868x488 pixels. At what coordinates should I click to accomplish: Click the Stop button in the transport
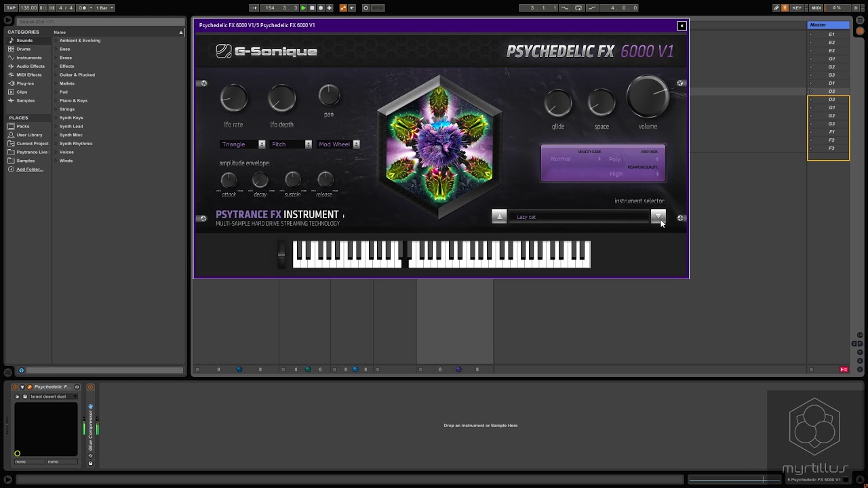tap(312, 8)
